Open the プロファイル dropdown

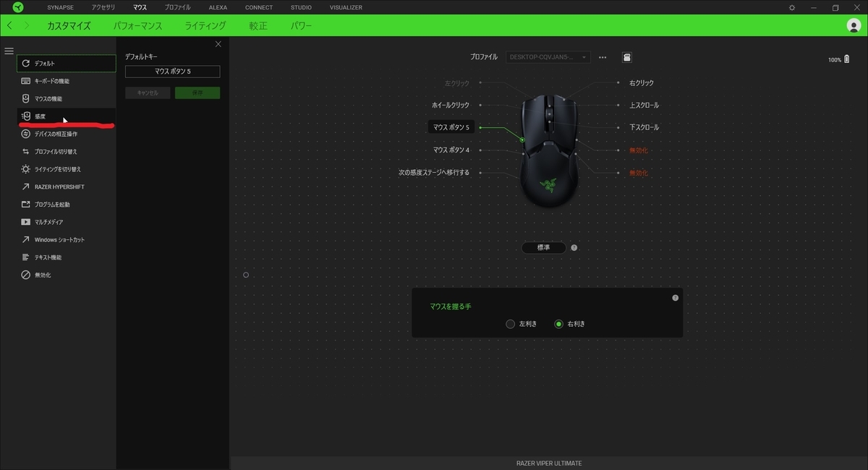click(x=548, y=57)
